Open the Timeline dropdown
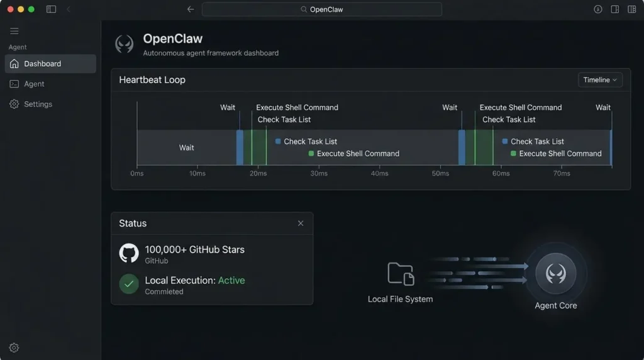This screenshot has height=360, width=644. pos(600,80)
